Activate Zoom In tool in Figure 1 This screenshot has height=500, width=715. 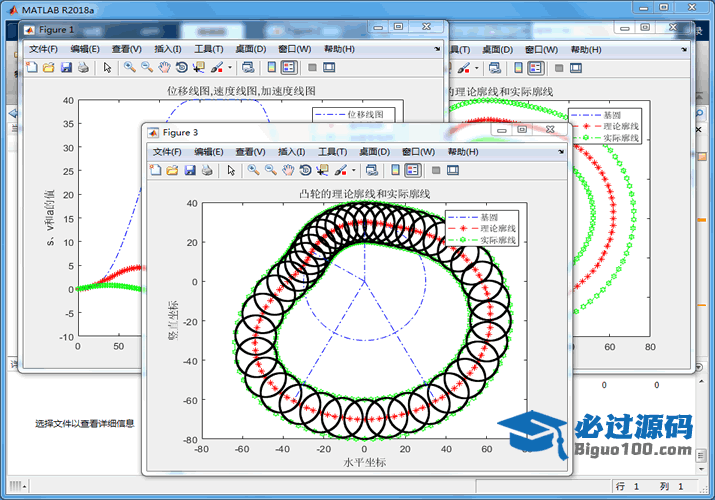pos(130,67)
